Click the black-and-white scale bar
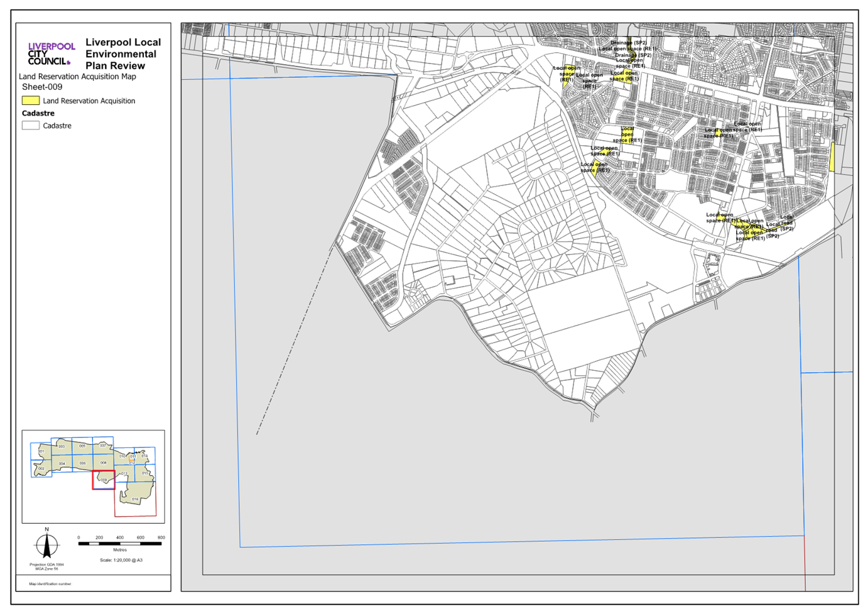868x614 pixels. pos(120,544)
